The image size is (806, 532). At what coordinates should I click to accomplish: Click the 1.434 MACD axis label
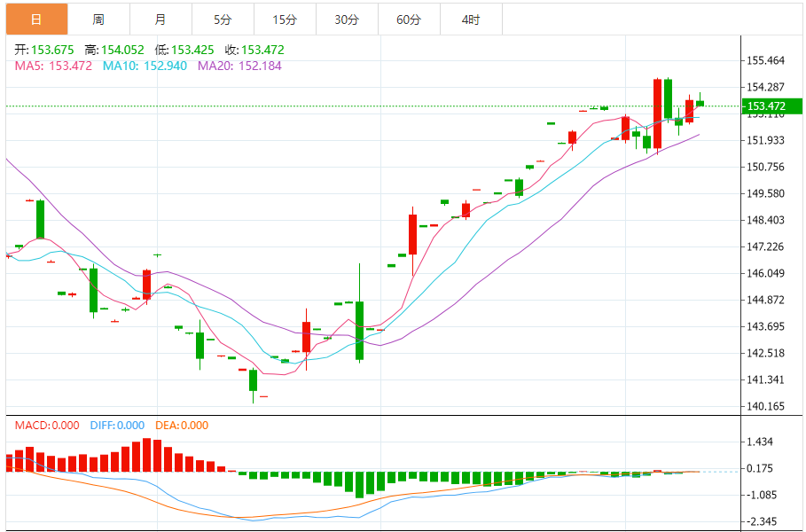coord(762,442)
